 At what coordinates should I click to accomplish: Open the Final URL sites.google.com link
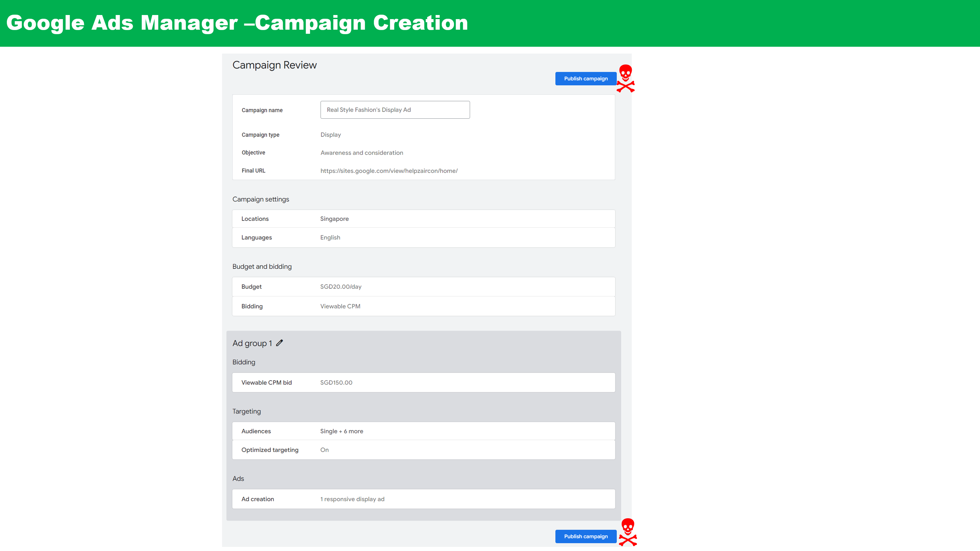pos(389,171)
